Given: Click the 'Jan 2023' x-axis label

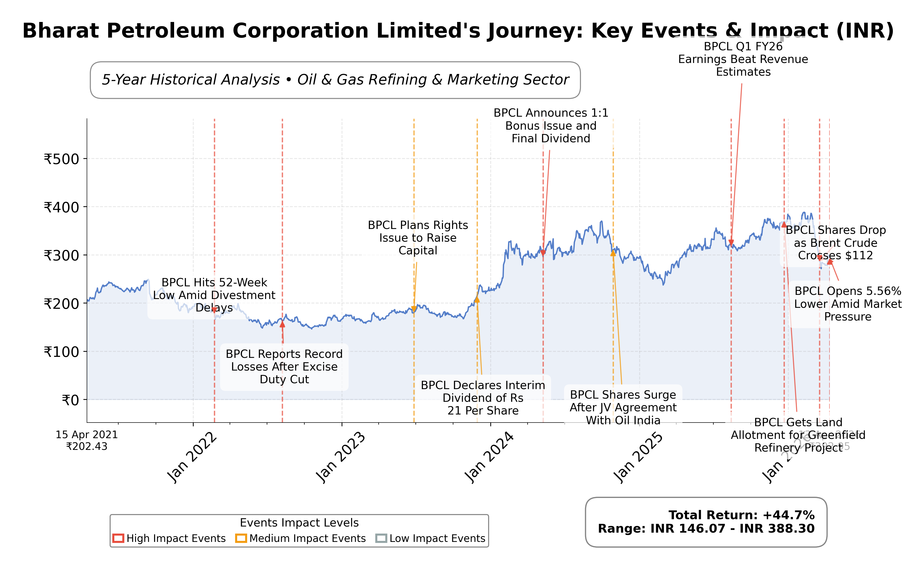Looking at the screenshot, I should tap(340, 457).
